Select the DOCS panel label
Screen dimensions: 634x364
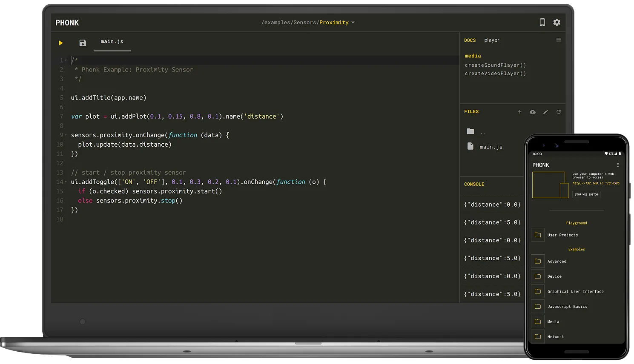[x=470, y=40]
